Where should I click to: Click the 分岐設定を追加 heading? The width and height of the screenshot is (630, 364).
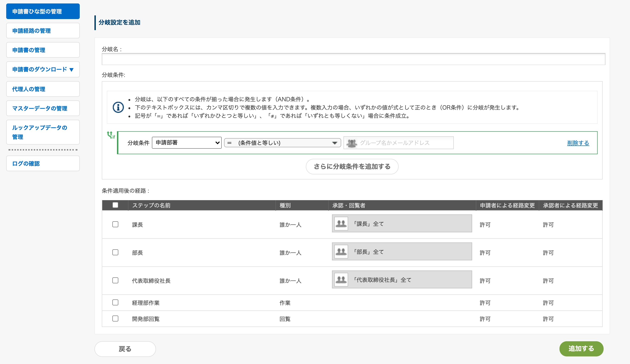pyautogui.click(x=119, y=22)
